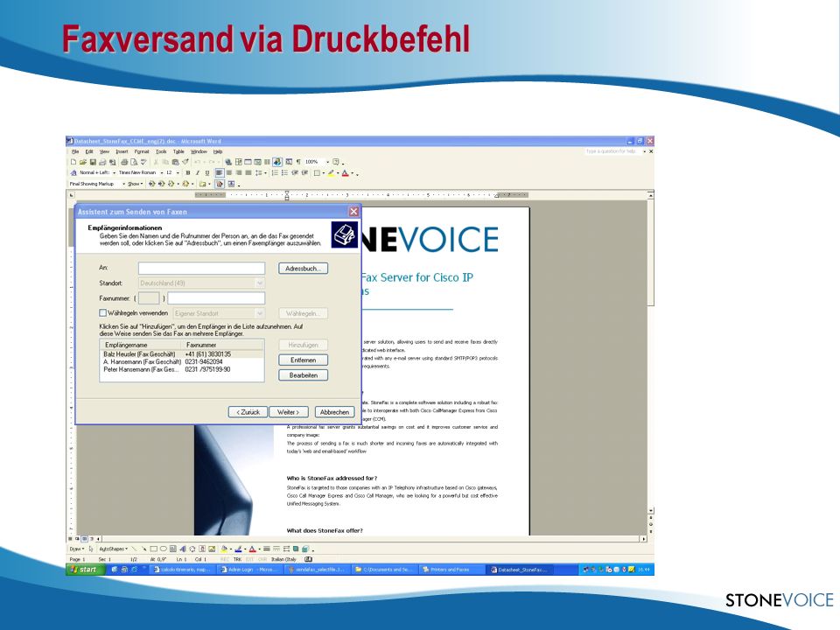Viewport: 840px width, 630px height.
Task: Select the Rectangle drawing tool
Action: pyautogui.click(x=154, y=549)
